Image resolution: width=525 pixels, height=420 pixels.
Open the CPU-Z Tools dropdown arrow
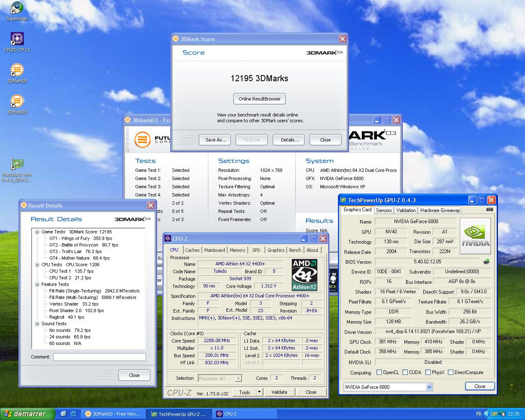pyautogui.click(x=259, y=392)
